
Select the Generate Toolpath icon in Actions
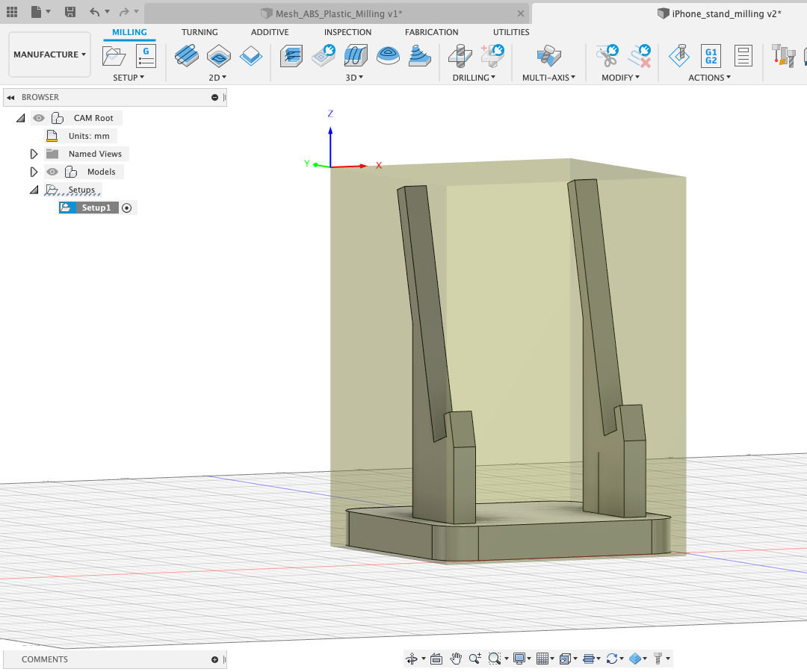679,56
